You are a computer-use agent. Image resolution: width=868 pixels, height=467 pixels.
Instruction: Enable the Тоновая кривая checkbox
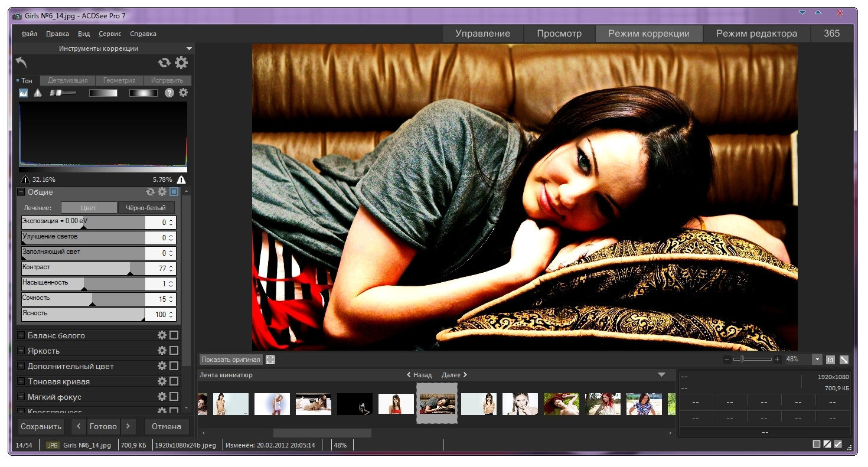tap(174, 381)
